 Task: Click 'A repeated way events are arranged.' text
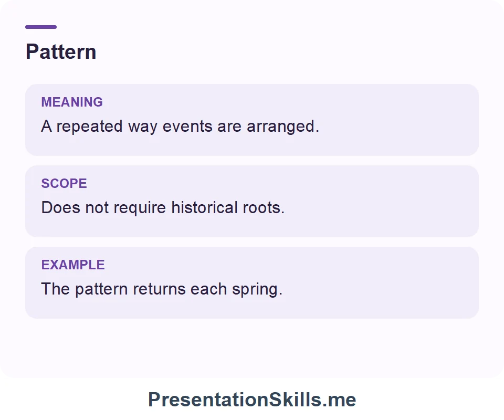point(180,127)
